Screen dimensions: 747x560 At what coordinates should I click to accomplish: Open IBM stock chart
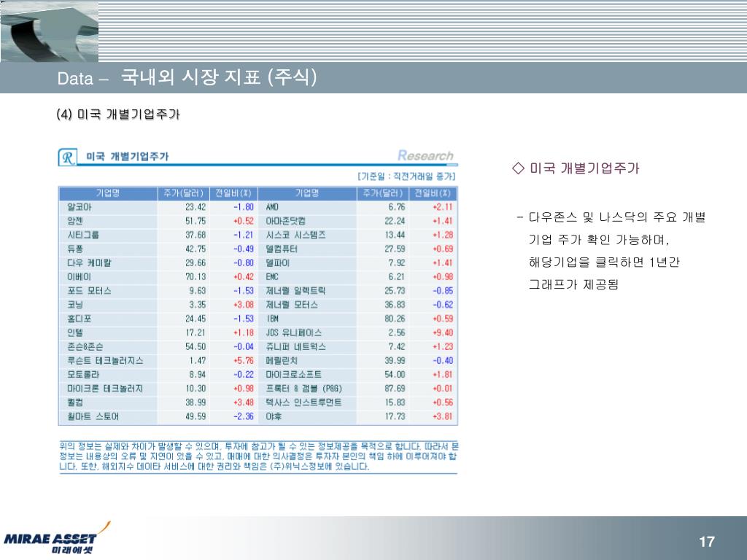tap(272, 319)
